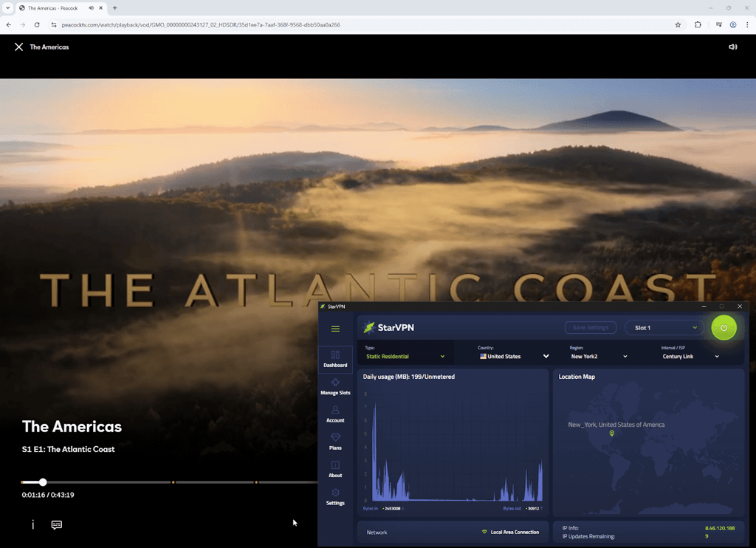
Task: Open the browser extensions puzzle icon
Action: (698, 24)
